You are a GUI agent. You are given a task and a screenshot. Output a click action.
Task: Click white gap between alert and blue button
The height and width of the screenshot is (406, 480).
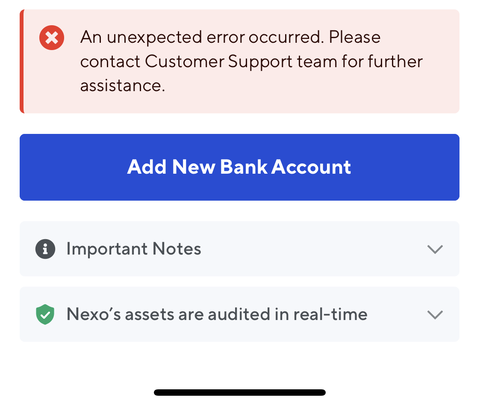tap(239, 124)
